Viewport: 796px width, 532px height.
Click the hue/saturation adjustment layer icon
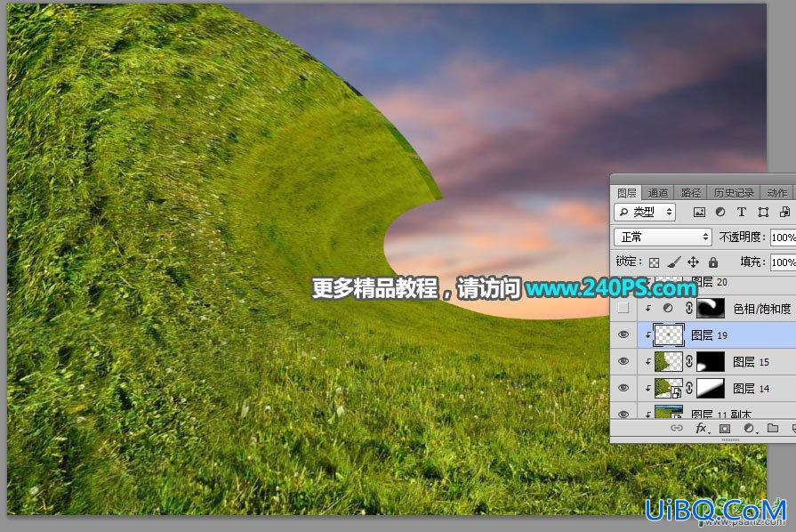[x=668, y=308]
